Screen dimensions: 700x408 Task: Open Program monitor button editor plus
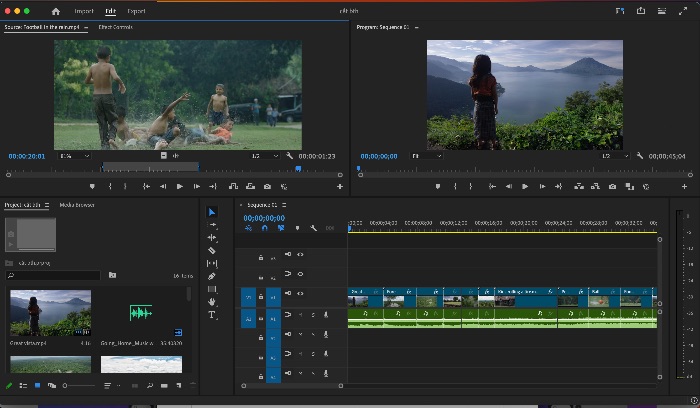click(684, 187)
